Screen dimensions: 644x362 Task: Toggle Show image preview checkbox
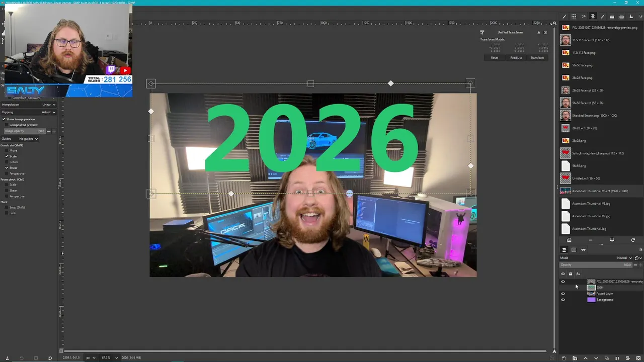(x=4, y=119)
